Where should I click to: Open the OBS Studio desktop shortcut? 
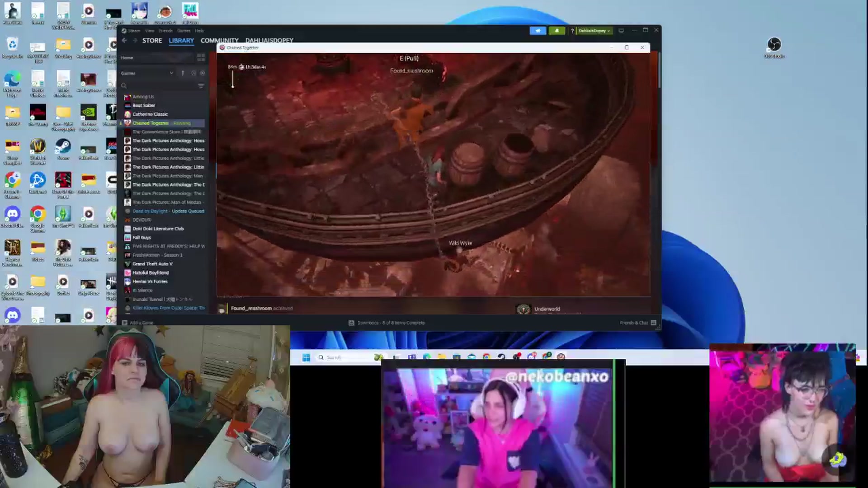point(774,47)
